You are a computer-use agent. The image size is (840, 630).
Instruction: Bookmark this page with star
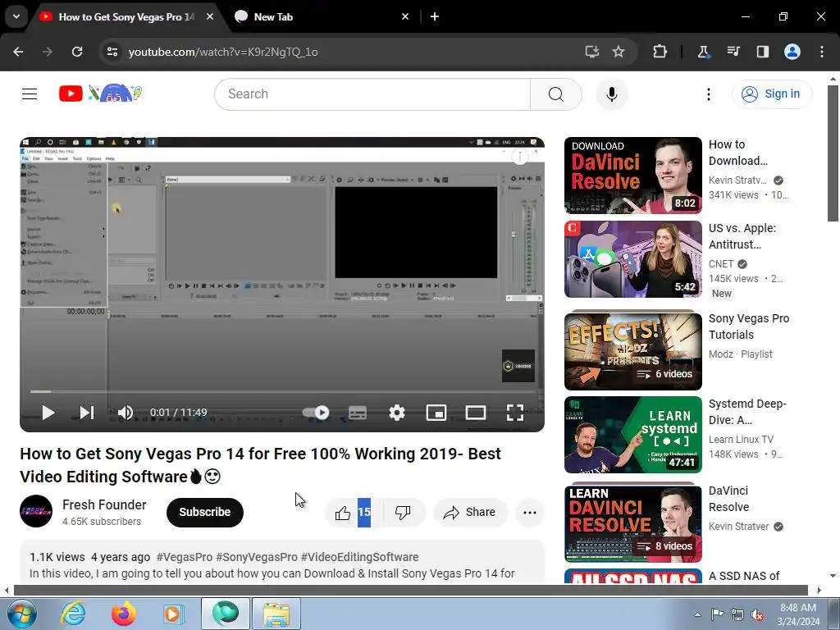619,52
